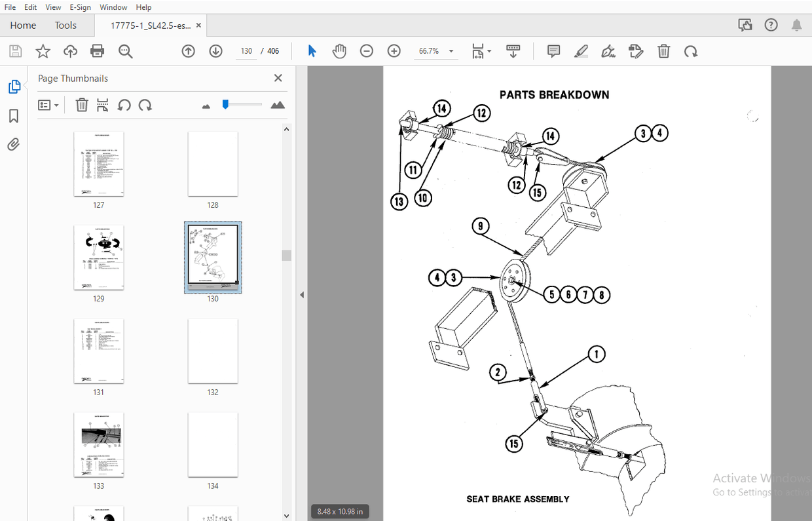Screen dimensions: 812x521
Task: Print the current document
Action: point(97,50)
